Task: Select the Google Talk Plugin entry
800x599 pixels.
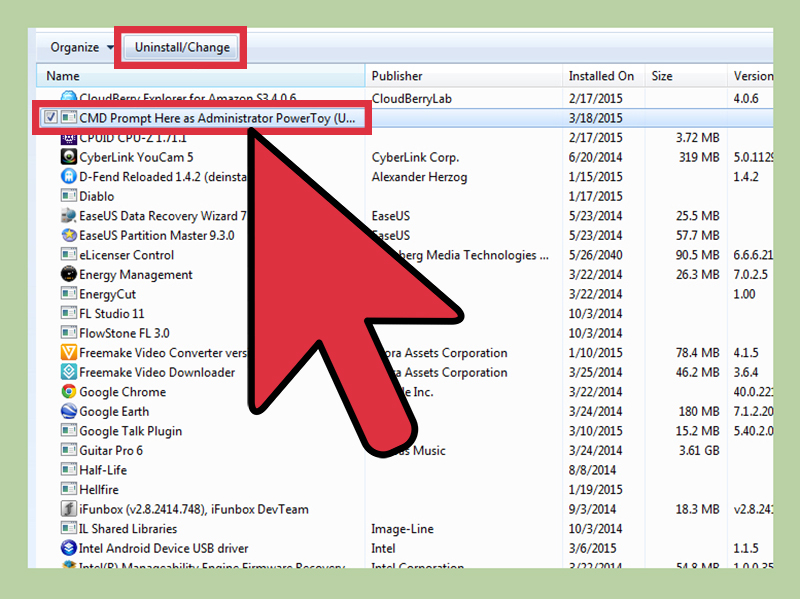Action: pyautogui.click(x=131, y=432)
